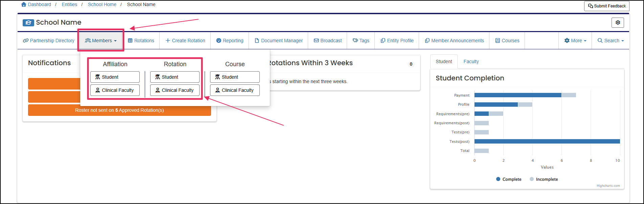Image resolution: width=644 pixels, height=204 pixels.
Task: Expand the More dropdown
Action: pyautogui.click(x=575, y=41)
